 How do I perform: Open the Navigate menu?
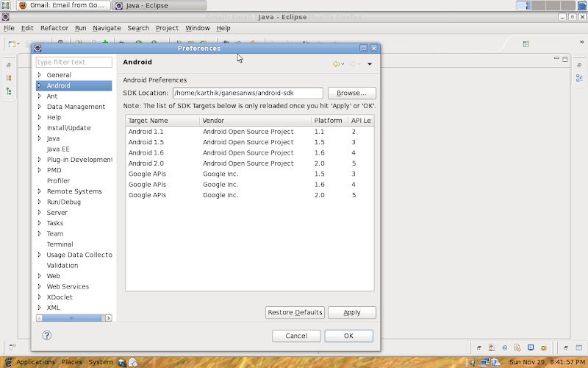(x=107, y=28)
